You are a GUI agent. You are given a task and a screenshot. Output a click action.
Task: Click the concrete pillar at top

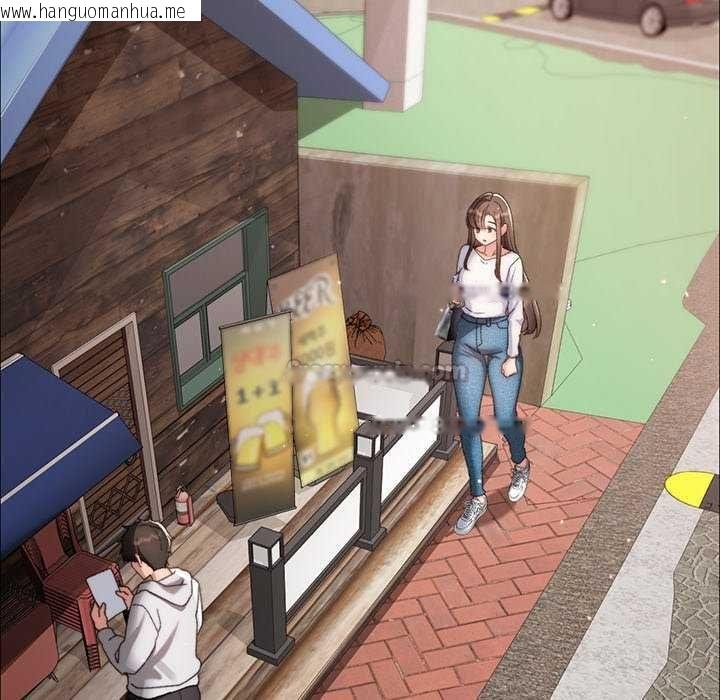click(395, 54)
